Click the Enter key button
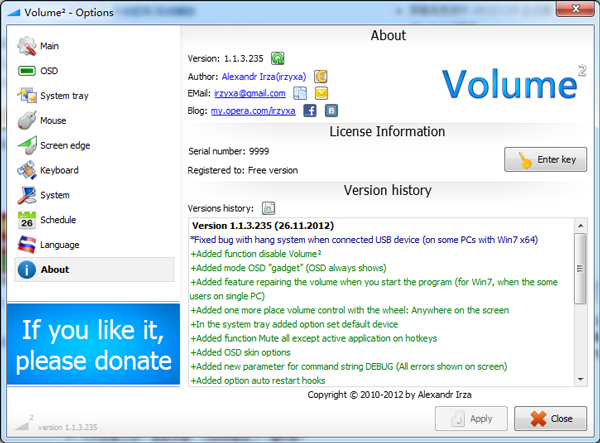 pyautogui.click(x=545, y=160)
